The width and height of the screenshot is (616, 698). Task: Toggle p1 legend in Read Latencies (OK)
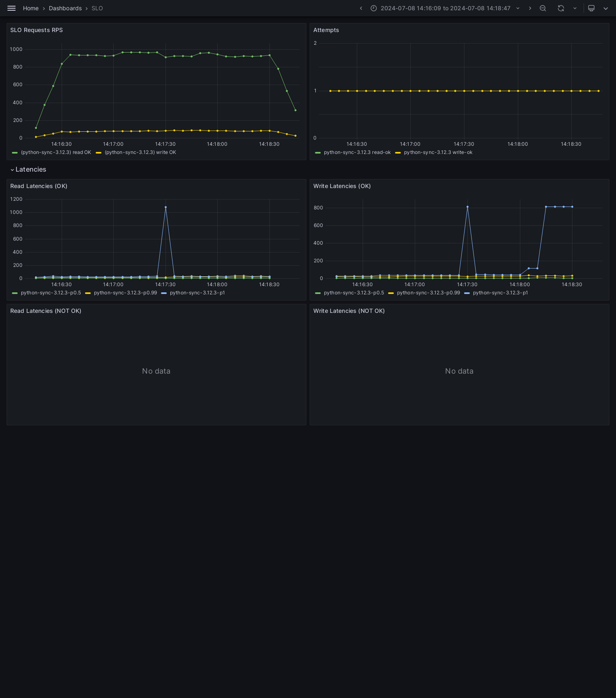coord(198,293)
